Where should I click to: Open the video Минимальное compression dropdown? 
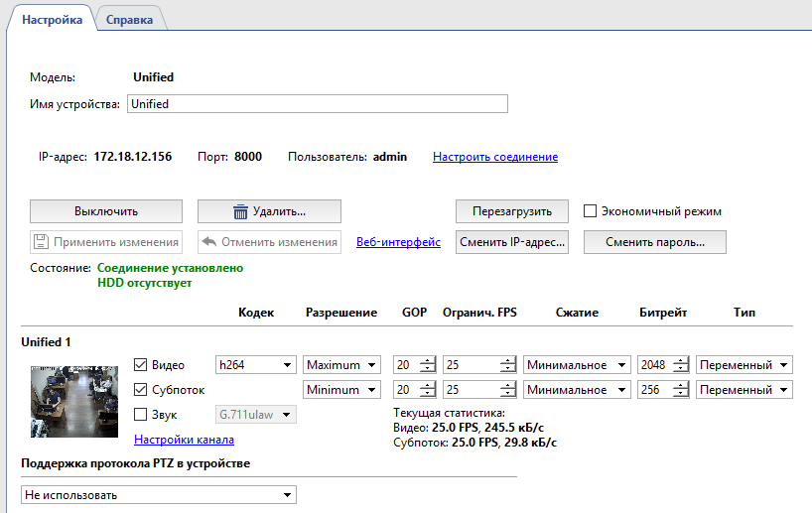pyautogui.click(x=578, y=364)
